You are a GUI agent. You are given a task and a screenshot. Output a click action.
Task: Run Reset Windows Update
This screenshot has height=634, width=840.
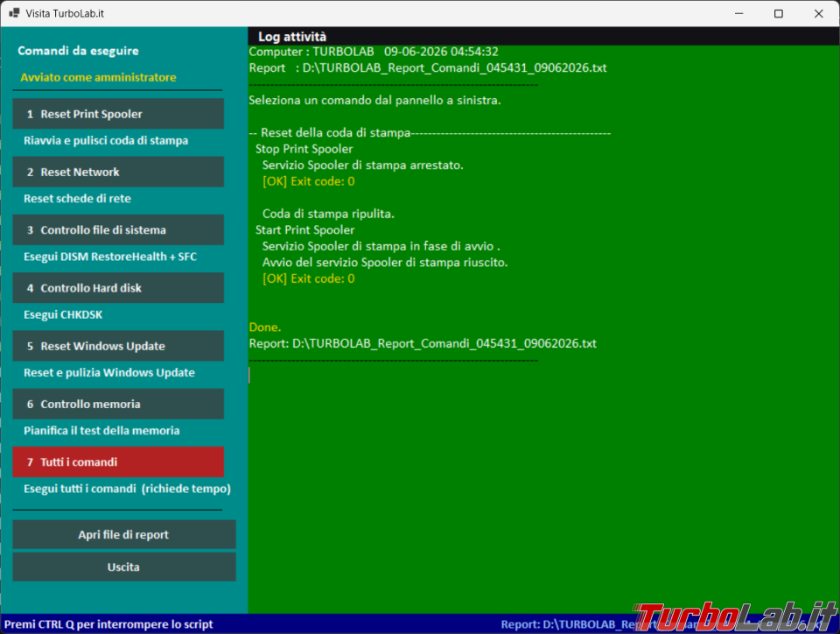click(118, 346)
